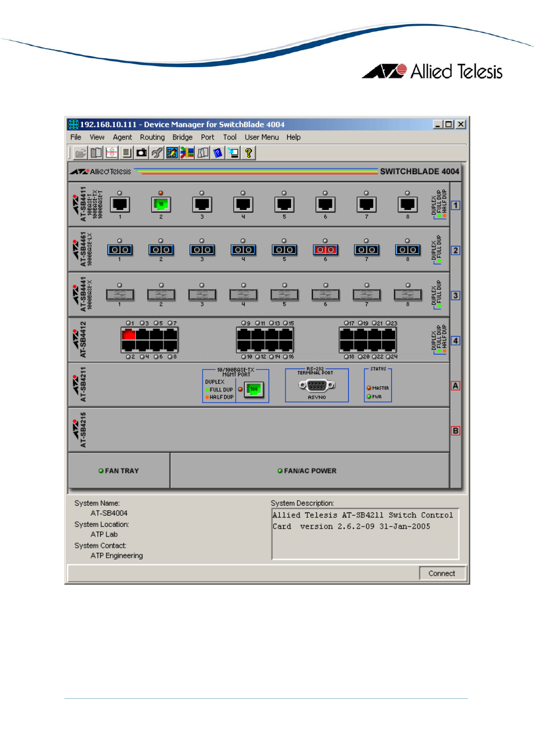Viewport: 534px width, 756px height.
Task: Open the File menu
Action: point(76,137)
